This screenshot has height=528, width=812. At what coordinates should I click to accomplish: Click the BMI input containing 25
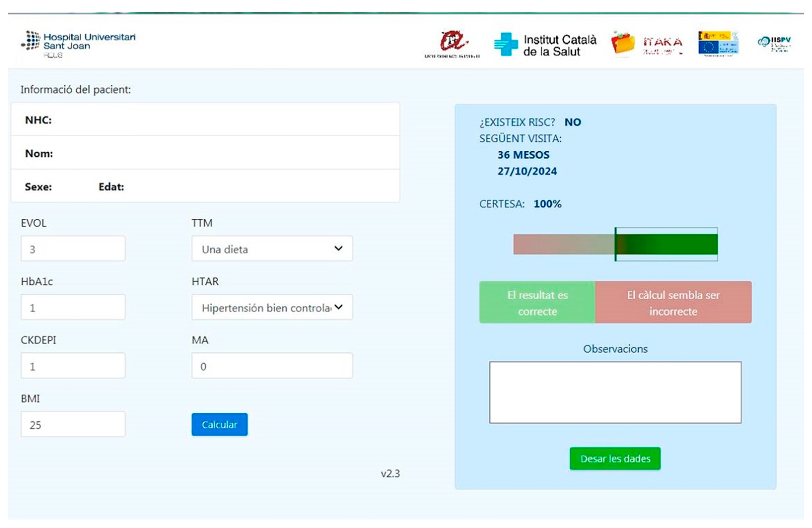click(x=73, y=425)
